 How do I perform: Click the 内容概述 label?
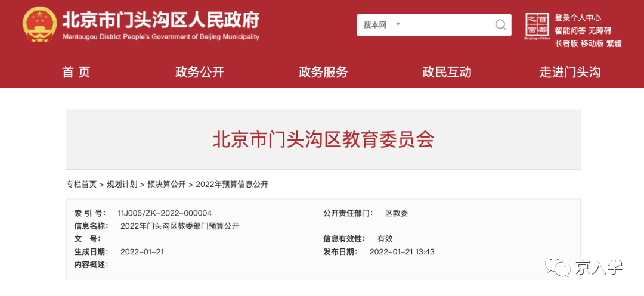91,264
